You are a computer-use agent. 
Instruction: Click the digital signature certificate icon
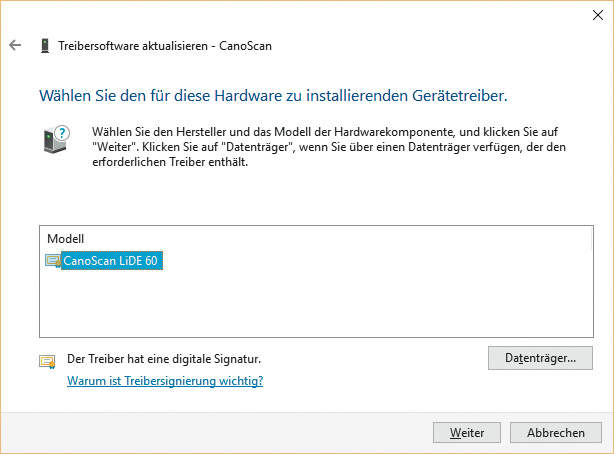47,361
